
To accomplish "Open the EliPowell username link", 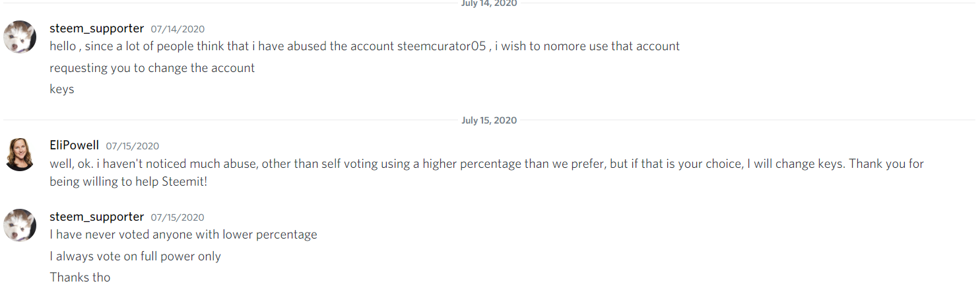I will click(74, 145).
